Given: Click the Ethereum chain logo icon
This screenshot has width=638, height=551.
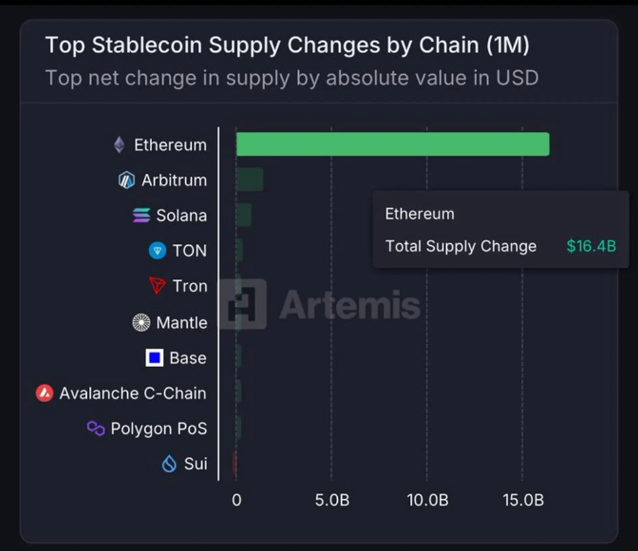Looking at the screenshot, I should (120, 145).
